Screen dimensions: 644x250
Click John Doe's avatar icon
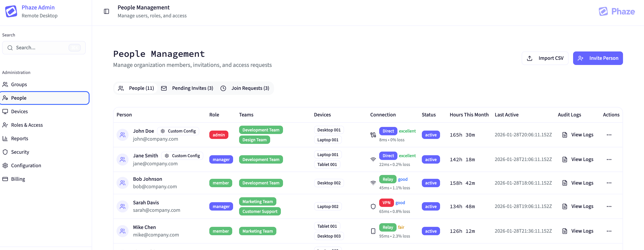[x=123, y=135]
